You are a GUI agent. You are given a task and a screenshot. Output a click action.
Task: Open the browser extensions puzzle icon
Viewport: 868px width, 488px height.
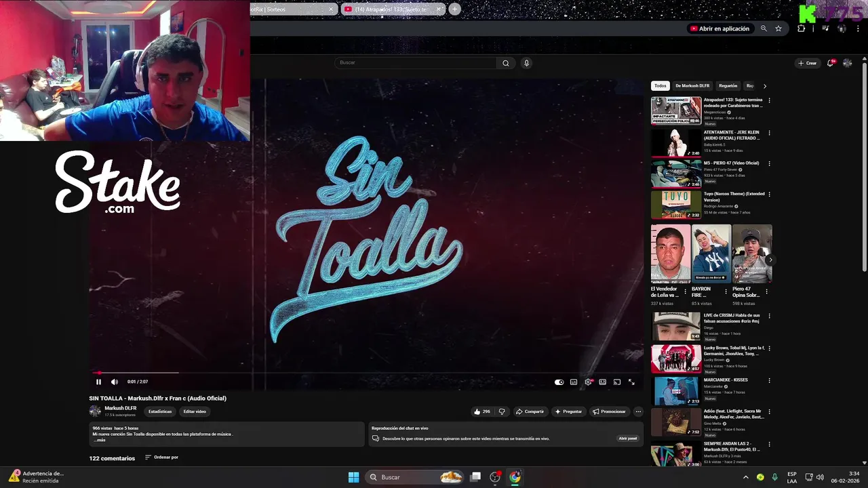[x=801, y=28]
